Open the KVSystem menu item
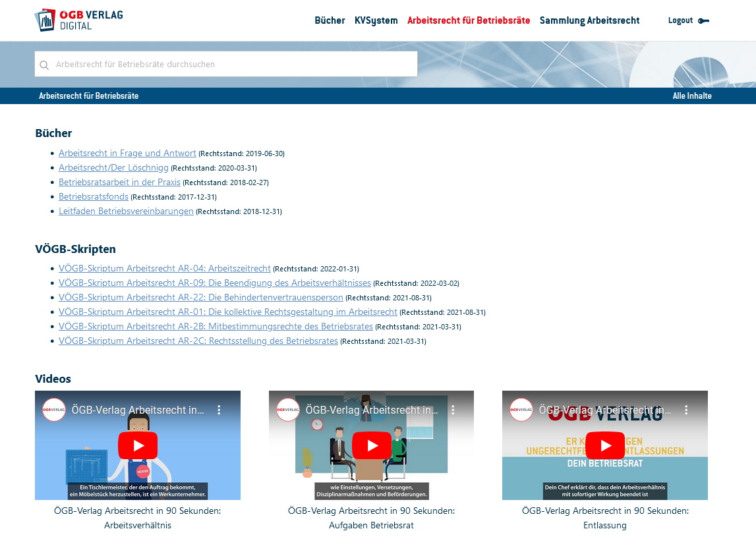This screenshot has width=756, height=556. point(376,20)
